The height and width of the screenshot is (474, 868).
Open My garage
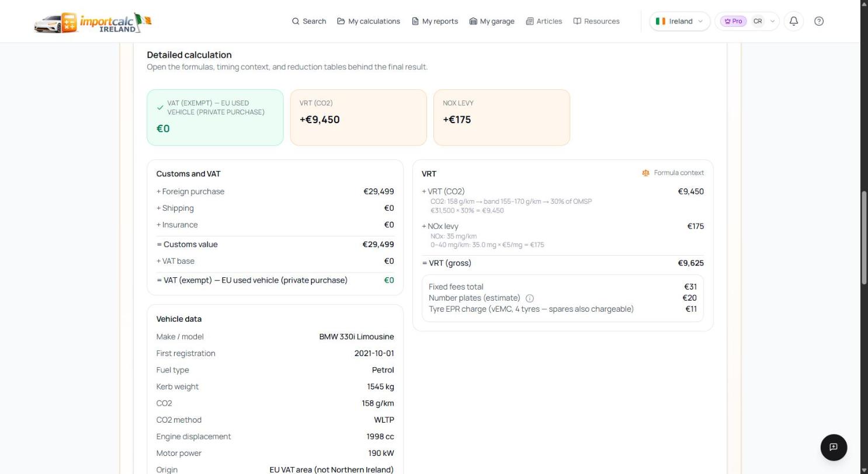click(492, 21)
